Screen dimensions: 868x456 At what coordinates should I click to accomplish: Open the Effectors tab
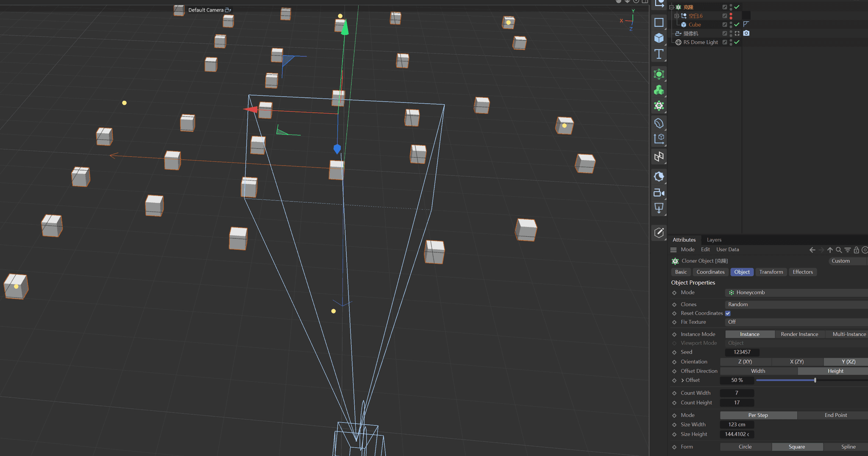[803, 272]
